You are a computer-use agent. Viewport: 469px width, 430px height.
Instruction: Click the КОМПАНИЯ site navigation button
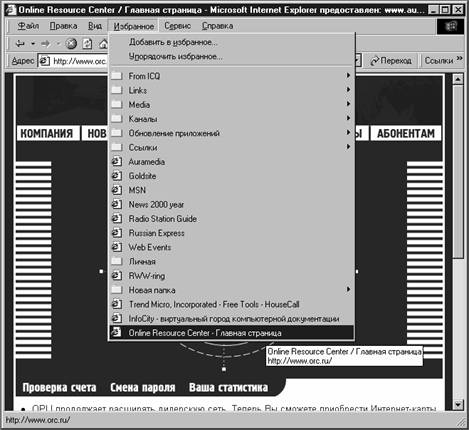(47, 133)
